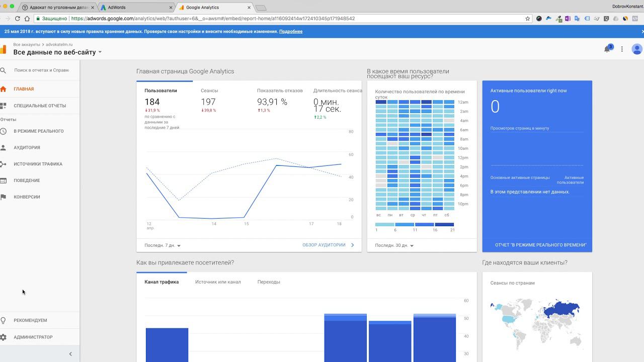Click the advokatelm.ru breadcrumb
The width and height of the screenshot is (644, 362).
point(59,45)
